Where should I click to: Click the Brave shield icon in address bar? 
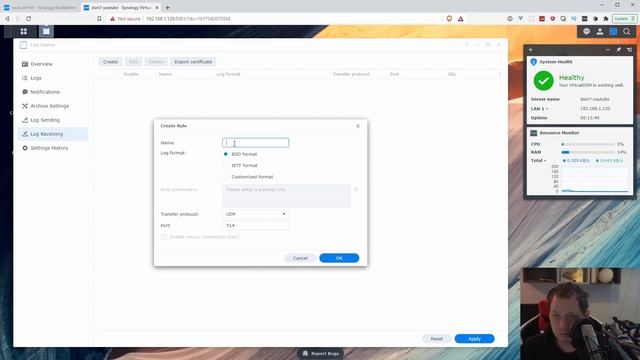click(449, 19)
